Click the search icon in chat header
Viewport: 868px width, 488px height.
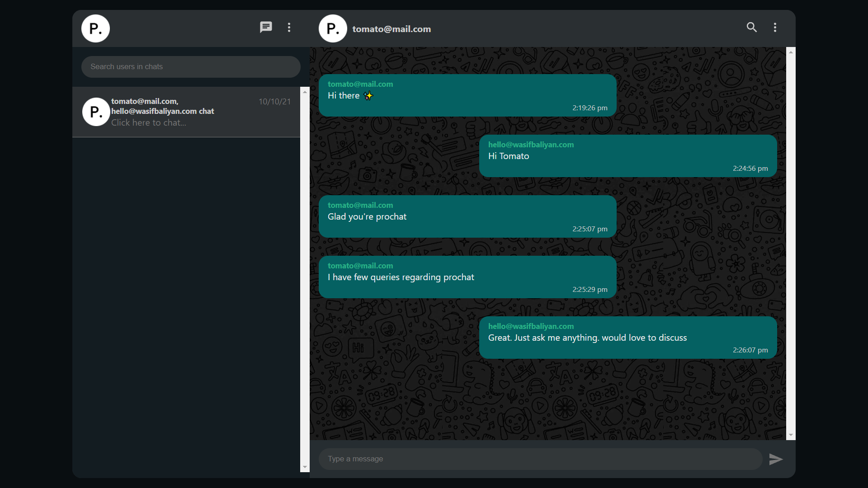pos(752,28)
